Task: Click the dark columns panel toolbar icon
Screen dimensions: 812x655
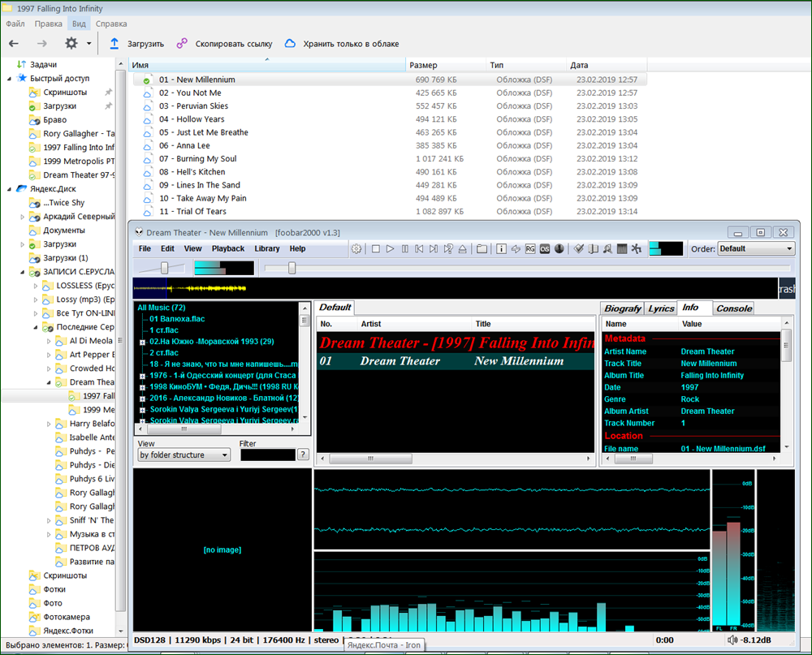Action: [622, 249]
